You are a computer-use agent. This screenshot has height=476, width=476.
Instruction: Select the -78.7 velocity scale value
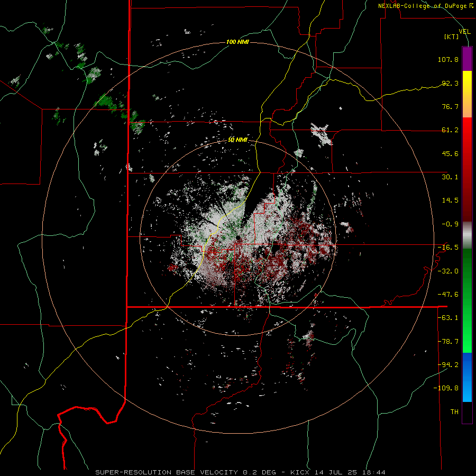(x=448, y=342)
